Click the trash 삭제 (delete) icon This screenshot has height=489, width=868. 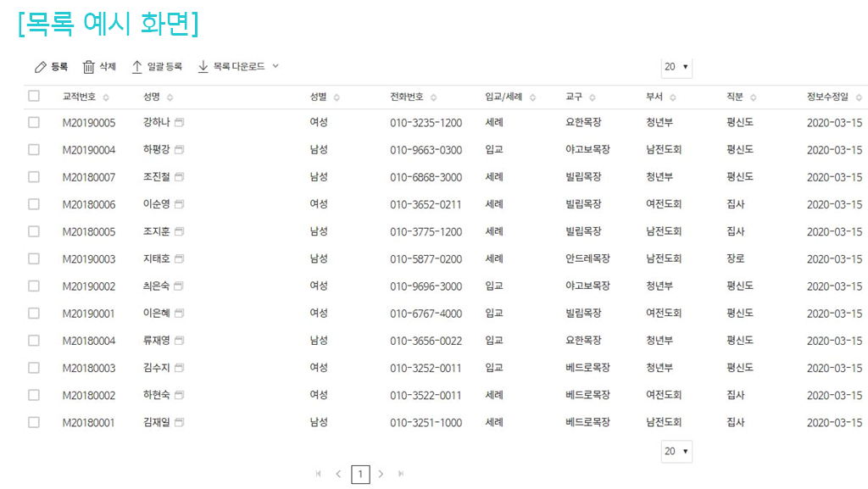pos(88,67)
